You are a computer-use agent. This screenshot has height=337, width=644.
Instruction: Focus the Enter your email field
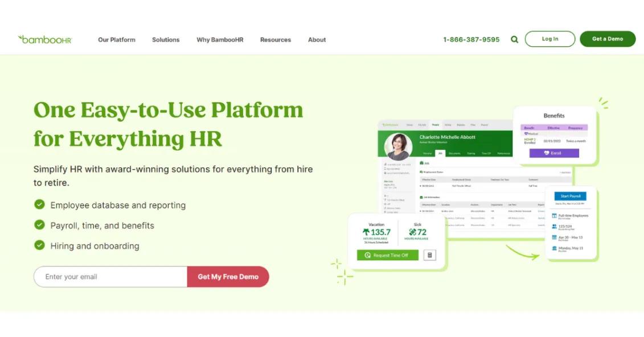pyautogui.click(x=110, y=277)
